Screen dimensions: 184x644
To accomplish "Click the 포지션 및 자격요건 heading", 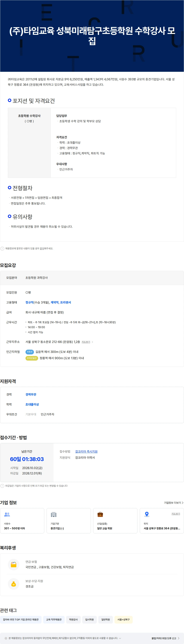I will point(34,101).
